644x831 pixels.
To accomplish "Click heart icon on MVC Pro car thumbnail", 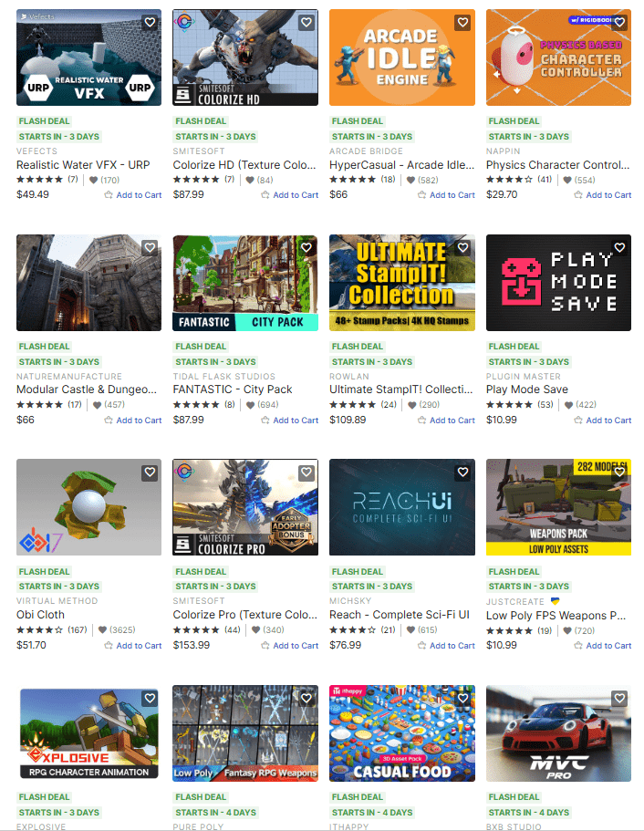I will (619, 699).
